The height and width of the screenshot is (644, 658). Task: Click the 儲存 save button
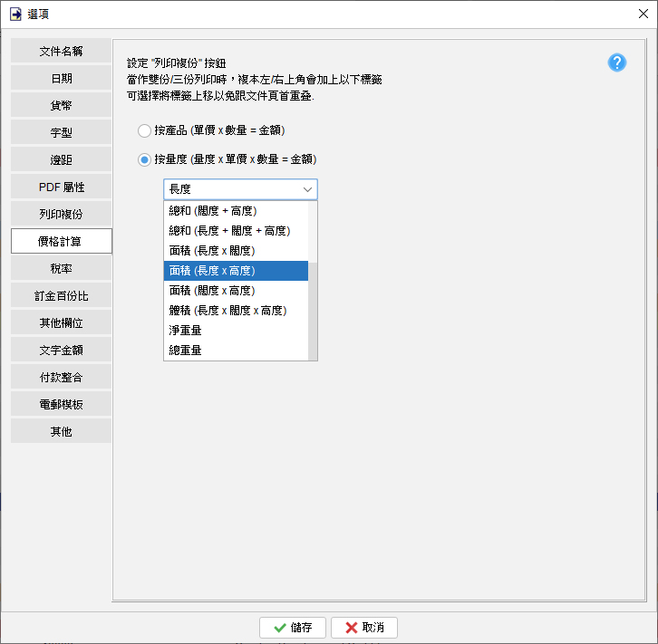click(293, 628)
